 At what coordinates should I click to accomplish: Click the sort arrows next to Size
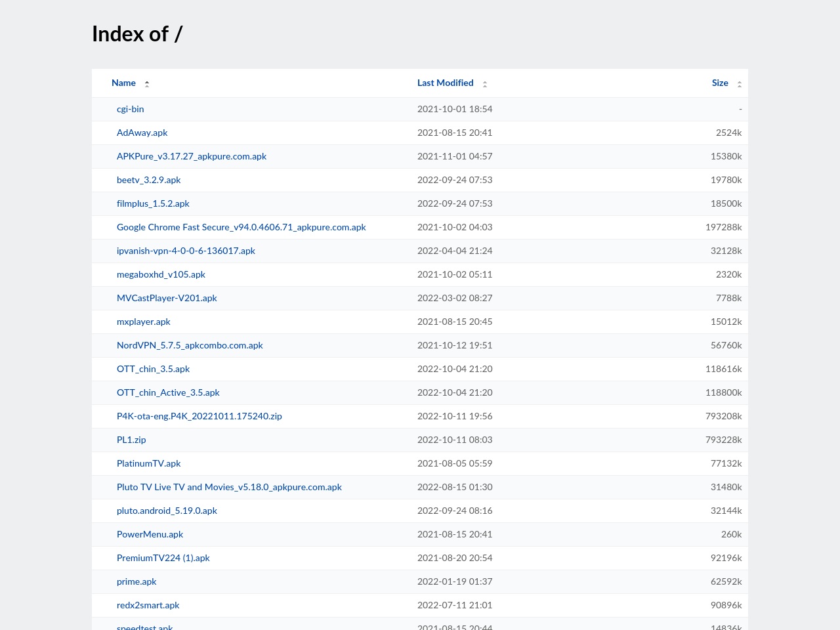click(x=740, y=84)
